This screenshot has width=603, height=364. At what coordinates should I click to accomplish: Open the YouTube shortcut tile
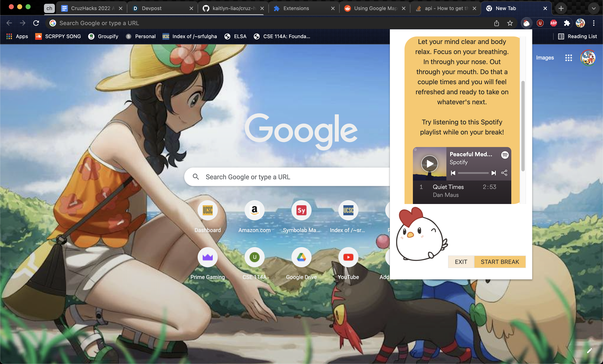click(x=348, y=257)
